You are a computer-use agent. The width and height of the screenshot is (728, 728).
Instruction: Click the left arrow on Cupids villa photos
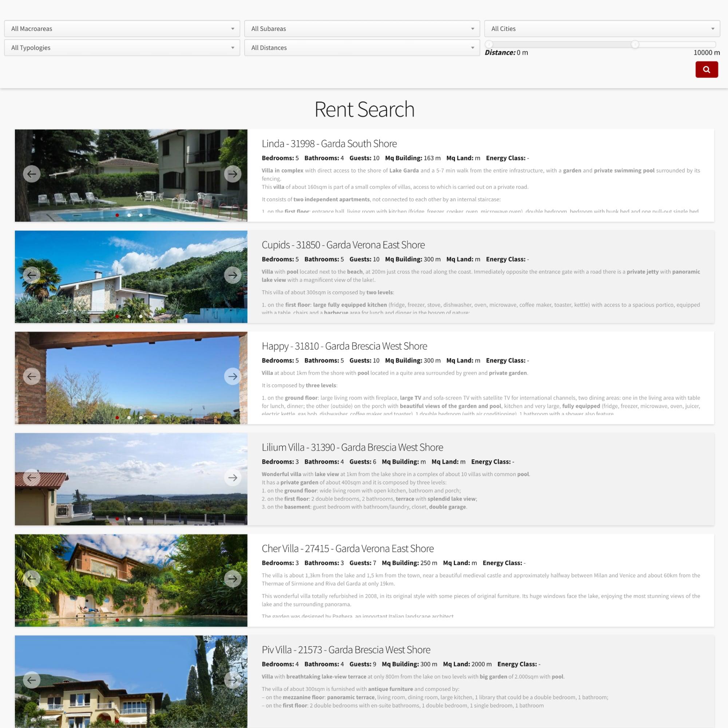click(31, 275)
